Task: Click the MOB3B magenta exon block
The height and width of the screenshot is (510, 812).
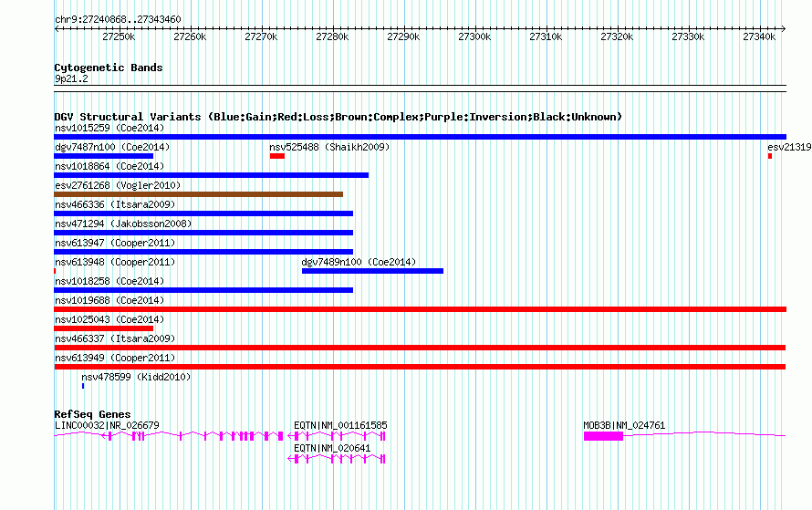Action: (x=603, y=436)
